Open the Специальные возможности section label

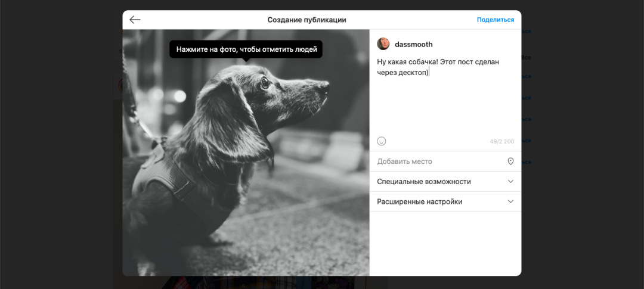coord(423,182)
